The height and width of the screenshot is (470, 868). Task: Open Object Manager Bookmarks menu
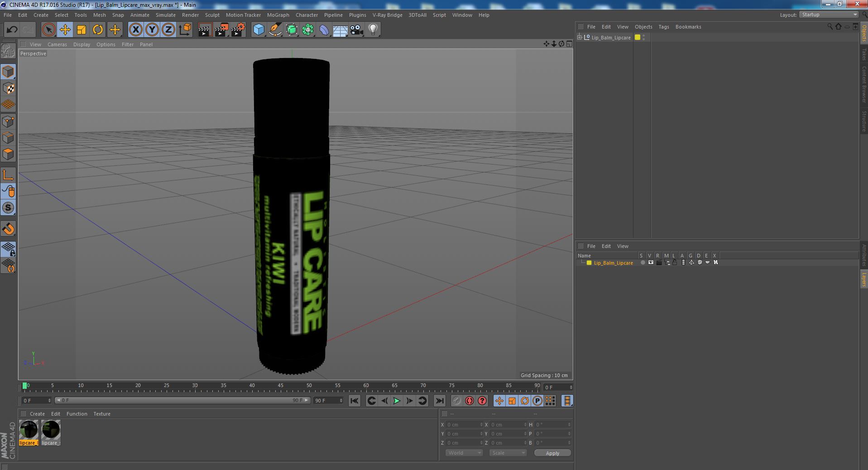point(688,27)
